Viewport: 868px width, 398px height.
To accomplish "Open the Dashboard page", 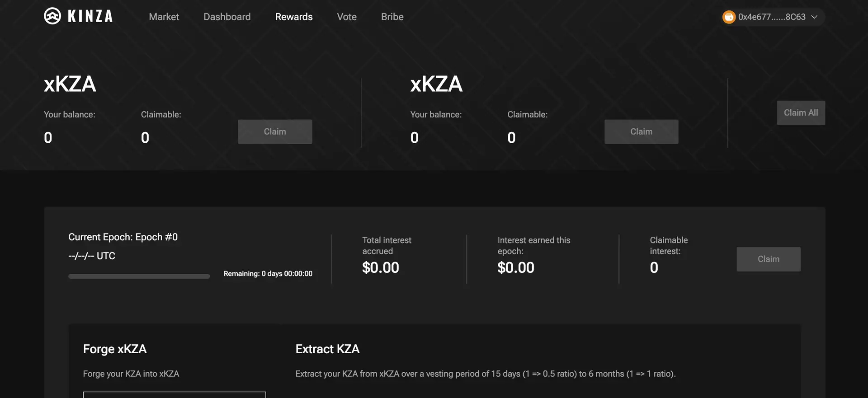I will 227,17.
